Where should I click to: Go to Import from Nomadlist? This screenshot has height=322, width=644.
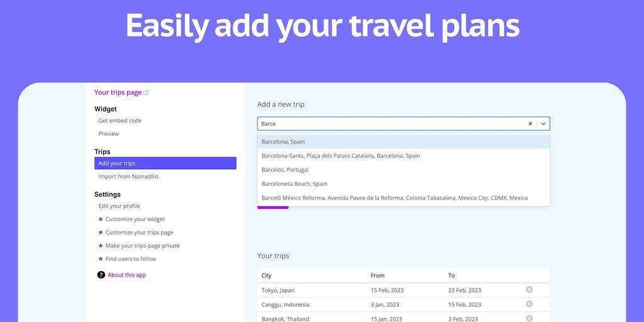click(128, 177)
